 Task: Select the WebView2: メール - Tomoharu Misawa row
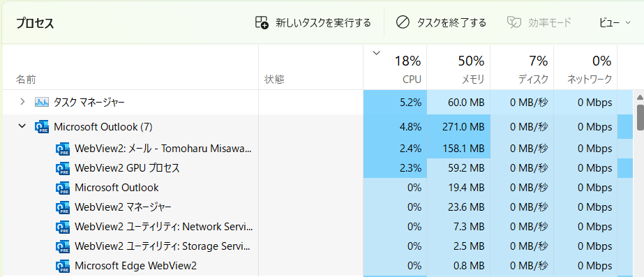pos(318,149)
